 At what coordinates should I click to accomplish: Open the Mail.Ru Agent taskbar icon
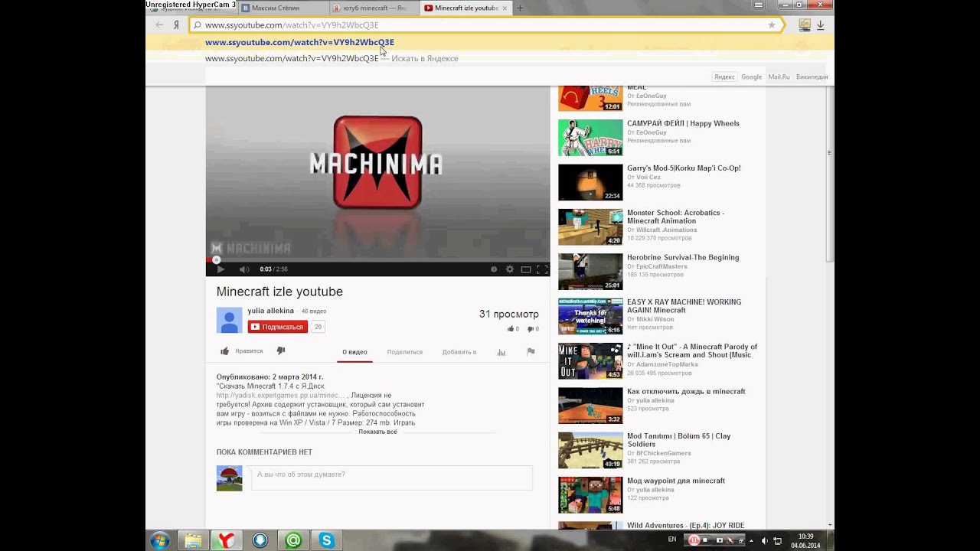(293, 541)
